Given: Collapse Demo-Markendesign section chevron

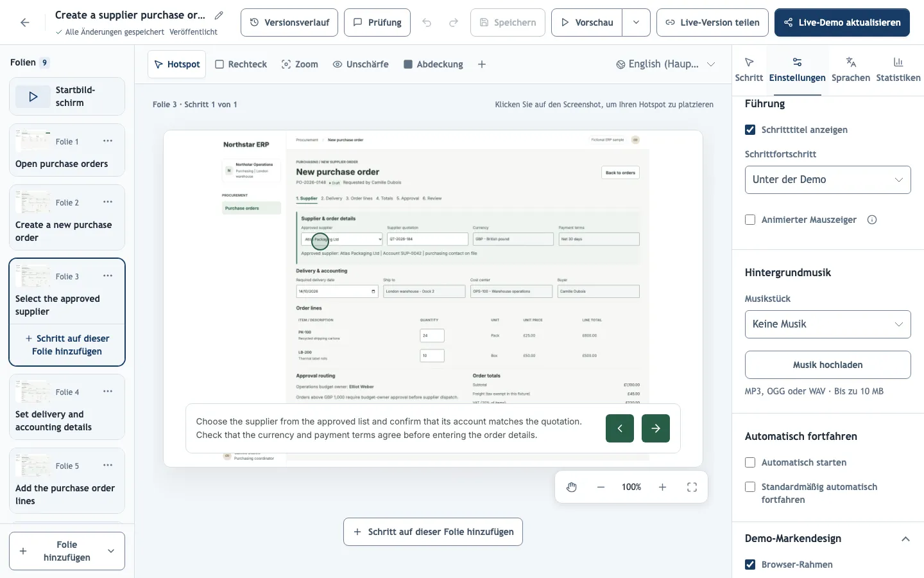Looking at the screenshot, I should point(905,539).
